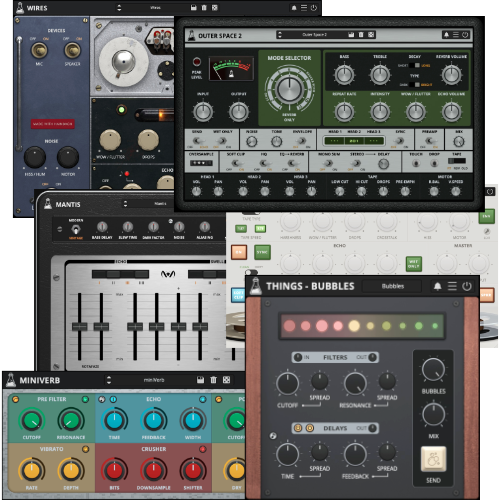Image resolution: width=500 pixels, height=500 pixels.
Task: Save preset in Miniverb header
Action: click(x=200, y=380)
